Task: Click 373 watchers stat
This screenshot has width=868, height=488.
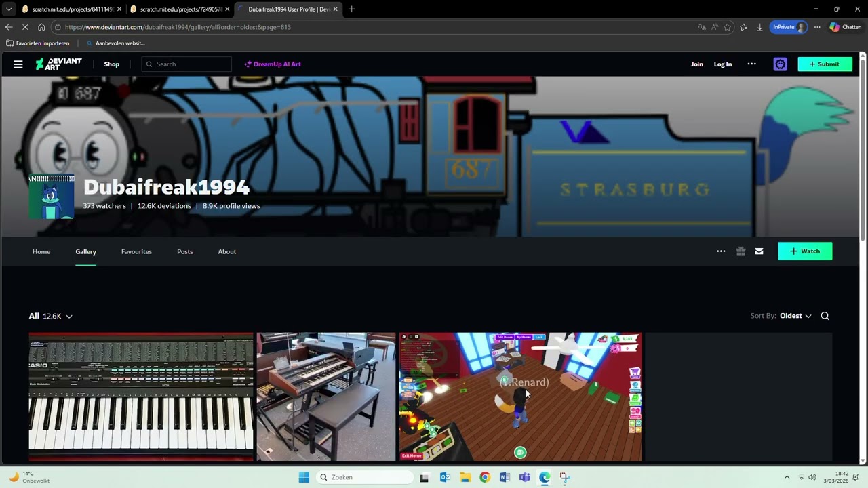Action: (x=104, y=206)
